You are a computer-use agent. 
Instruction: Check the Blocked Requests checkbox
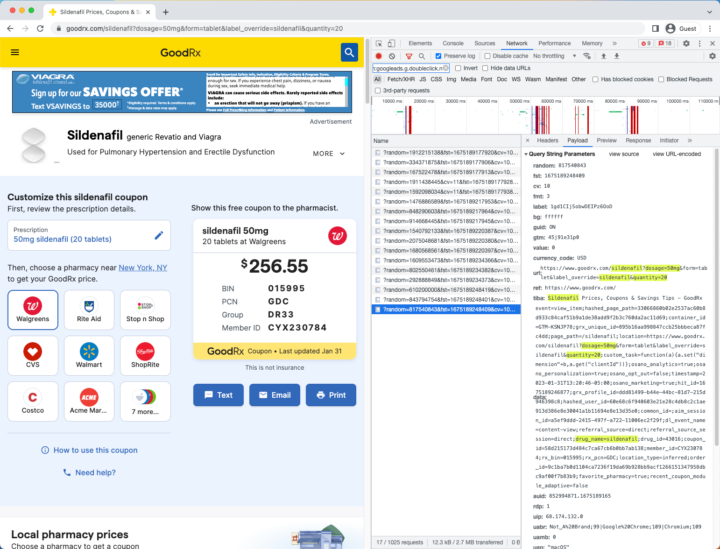[x=661, y=79]
